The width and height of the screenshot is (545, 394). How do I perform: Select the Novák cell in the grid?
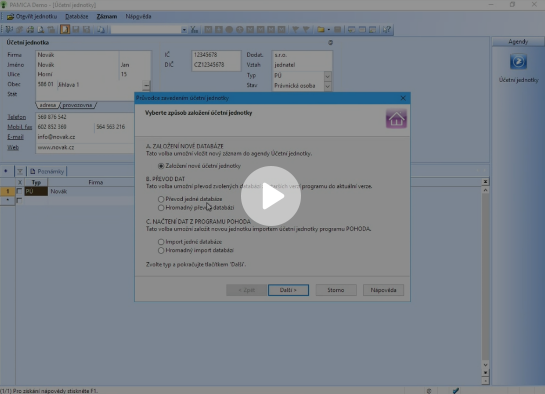click(x=91, y=191)
